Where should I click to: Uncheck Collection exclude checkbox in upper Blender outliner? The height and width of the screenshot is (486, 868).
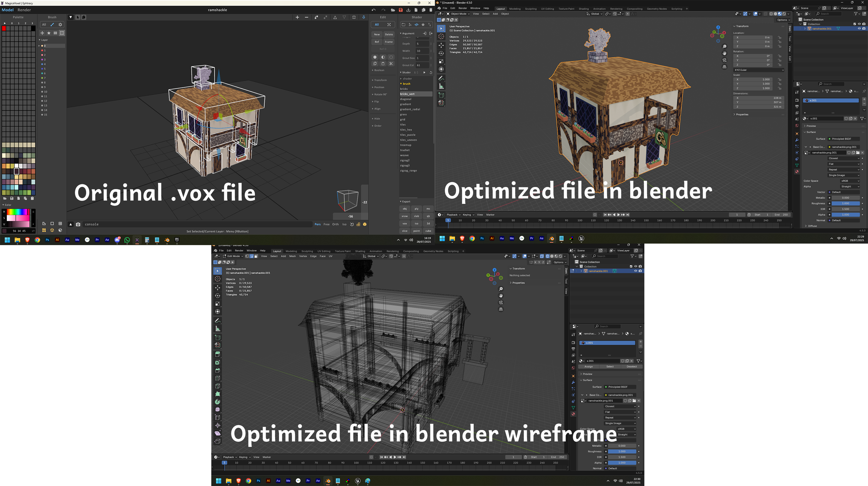(x=854, y=24)
